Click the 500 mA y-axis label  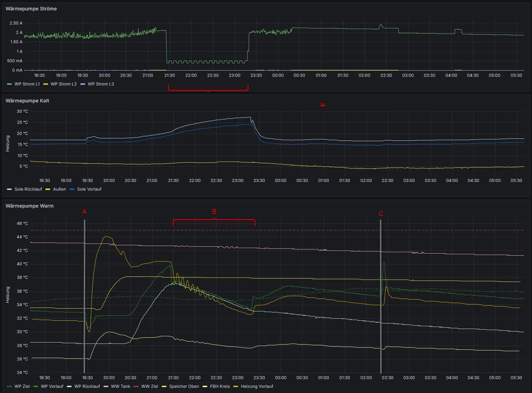point(15,61)
